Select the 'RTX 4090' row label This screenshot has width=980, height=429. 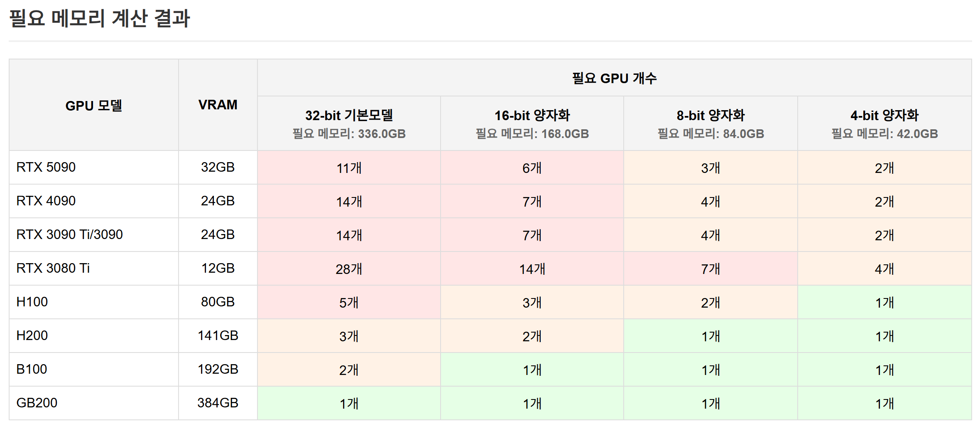[x=46, y=201]
